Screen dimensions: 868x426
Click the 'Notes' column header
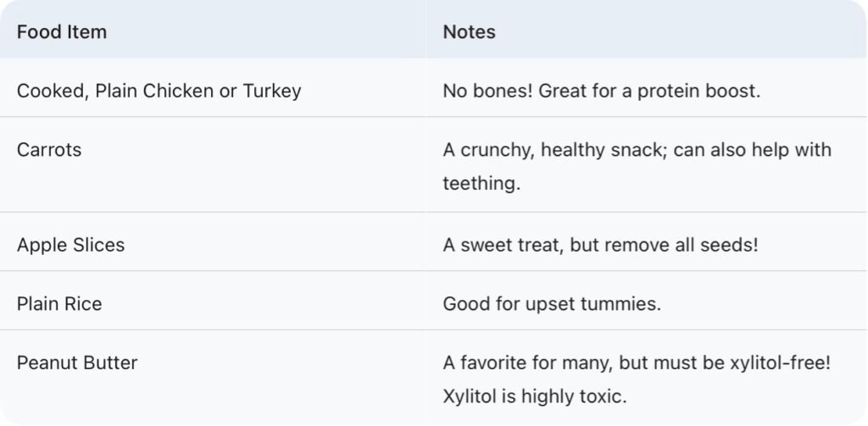(469, 32)
